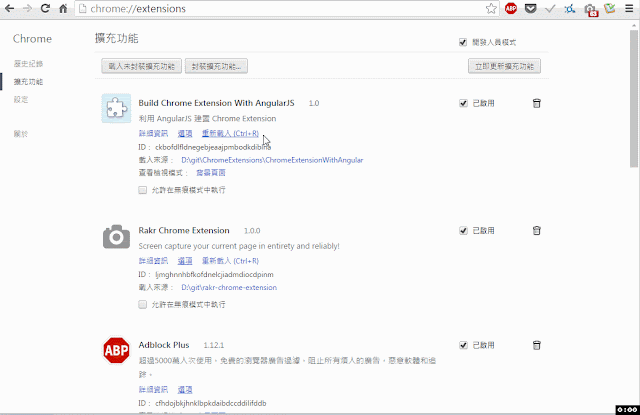Viewport: 640px width, 415px height.
Task: Open the Pocket toolbar extension icon
Action: (x=530, y=8)
